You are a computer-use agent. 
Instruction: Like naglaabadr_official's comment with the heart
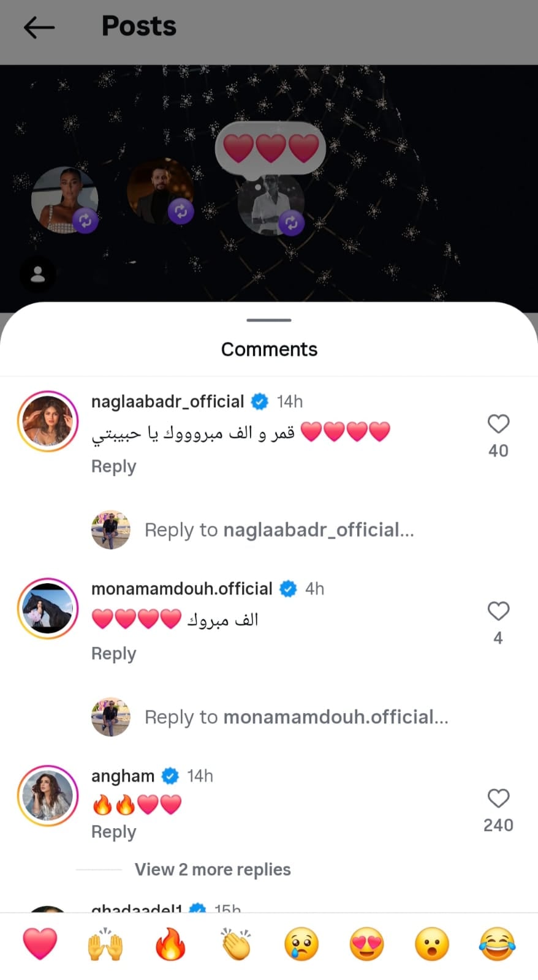pyautogui.click(x=498, y=424)
